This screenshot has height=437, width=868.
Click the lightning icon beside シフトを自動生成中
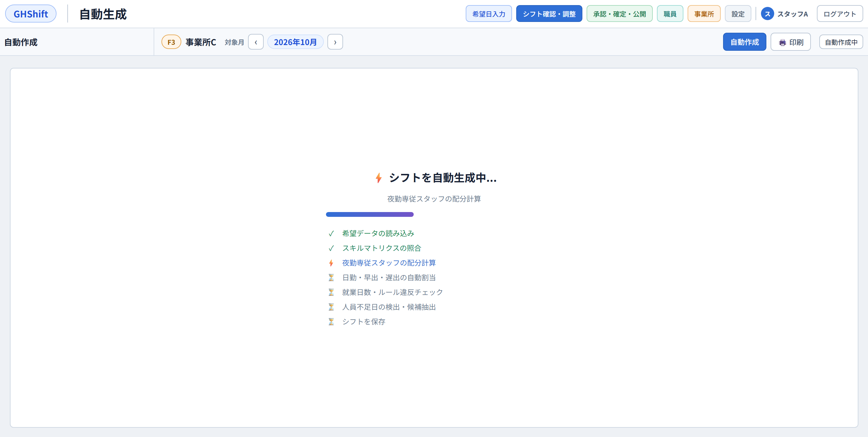(379, 178)
